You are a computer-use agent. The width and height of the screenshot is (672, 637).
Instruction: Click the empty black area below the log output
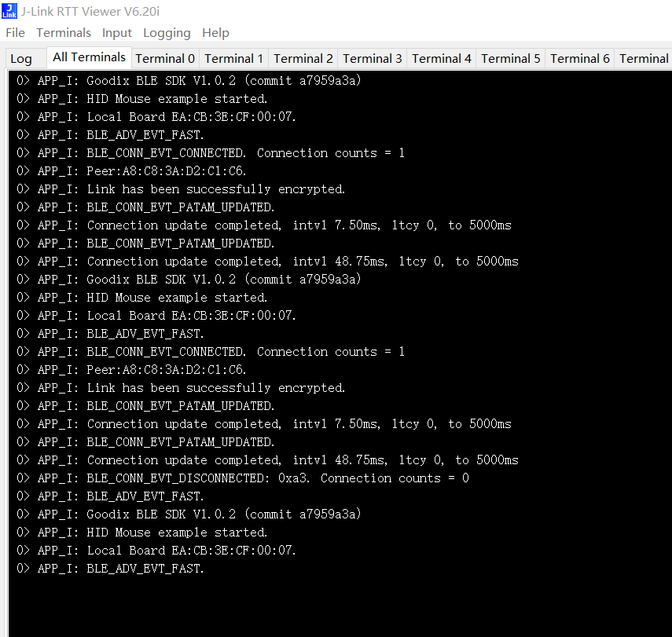pos(339,606)
